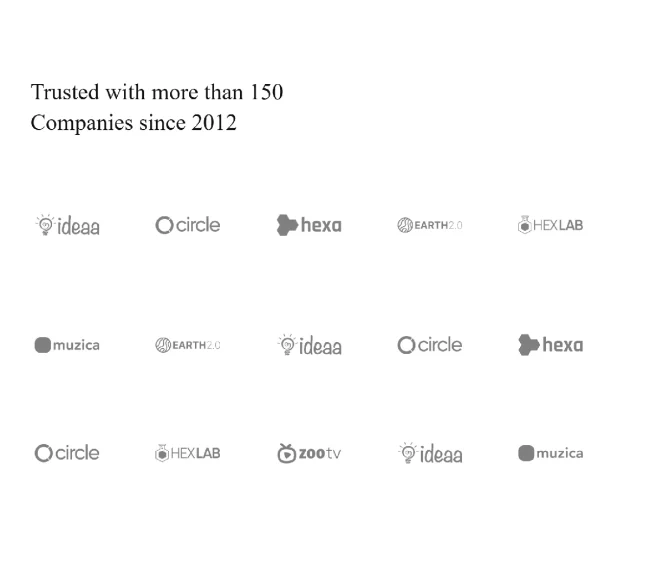Click the muzica logo in the bottom row
The width and height of the screenshot is (650, 561).
(x=550, y=453)
